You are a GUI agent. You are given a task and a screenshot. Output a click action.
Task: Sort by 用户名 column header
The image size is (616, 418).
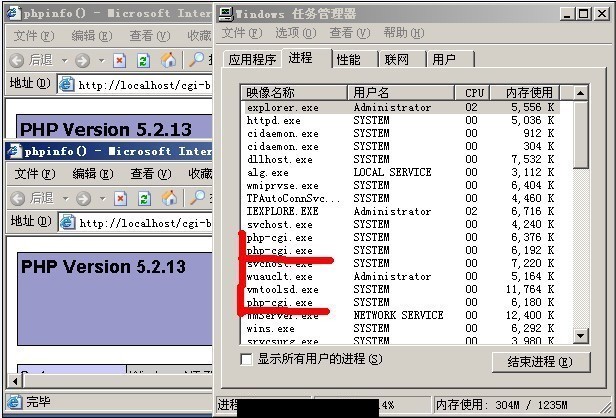tap(401, 93)
